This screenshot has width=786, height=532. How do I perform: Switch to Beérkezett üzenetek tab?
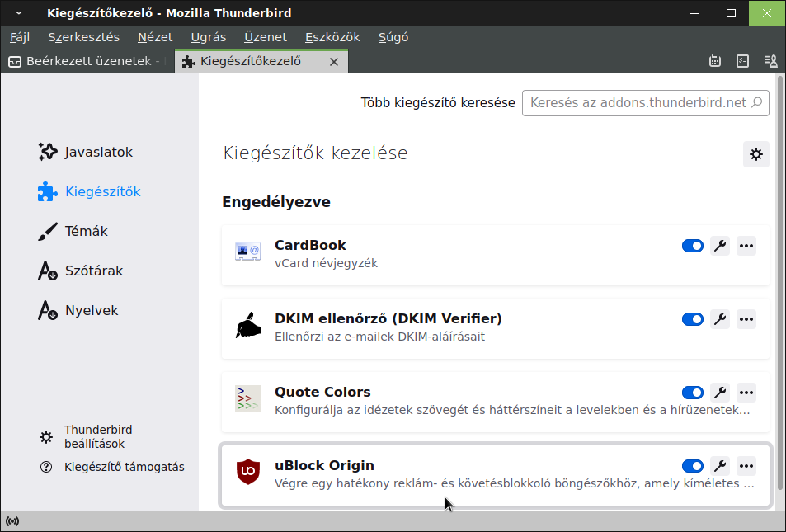pos(87,61)
